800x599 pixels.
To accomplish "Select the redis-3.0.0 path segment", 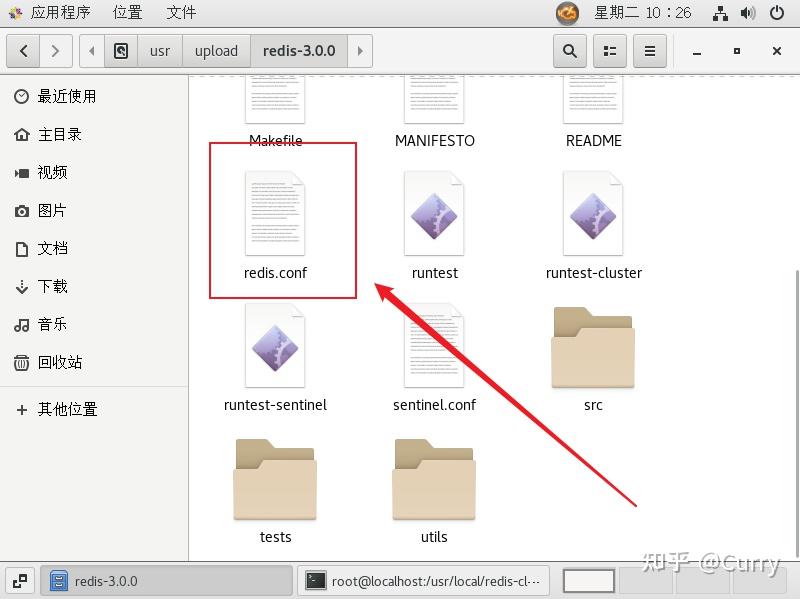I will [x=299, y=51].
